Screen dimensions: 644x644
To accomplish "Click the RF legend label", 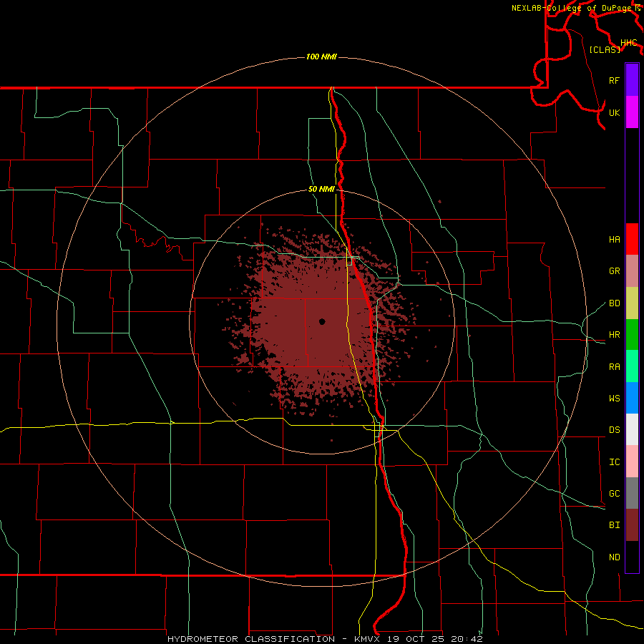I will click(614, 80).
